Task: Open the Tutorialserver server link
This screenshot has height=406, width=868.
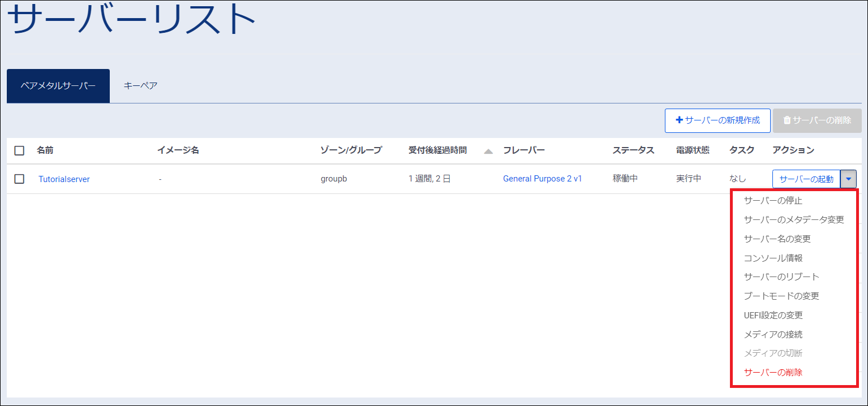Action: [64, 179]
